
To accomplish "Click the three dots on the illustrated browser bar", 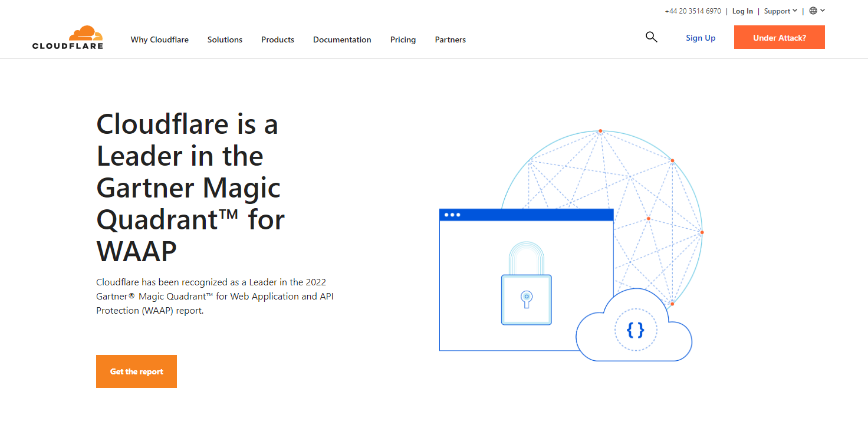I will (452, 215).
